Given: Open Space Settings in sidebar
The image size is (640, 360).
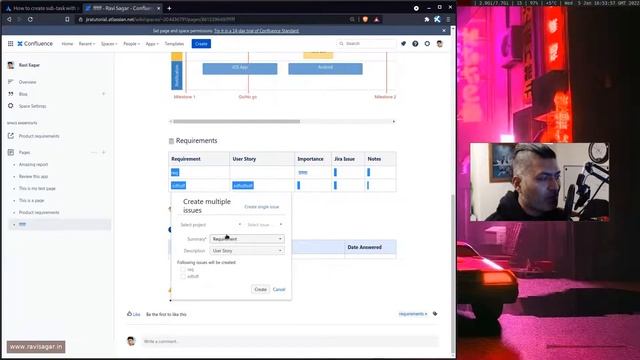Looking at the screenshot, I should 32,106.
